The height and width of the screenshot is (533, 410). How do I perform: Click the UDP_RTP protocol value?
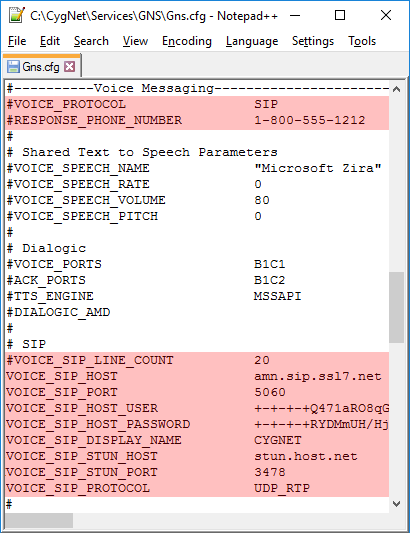click(282, 487)
